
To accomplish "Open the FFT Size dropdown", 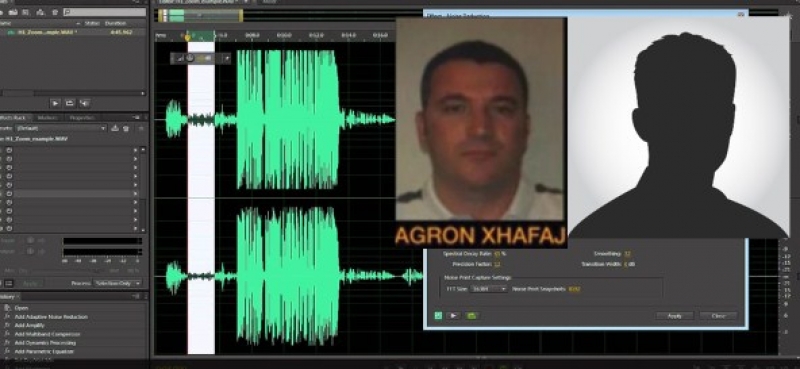I will pyautogui.click(x=489, y=289).
